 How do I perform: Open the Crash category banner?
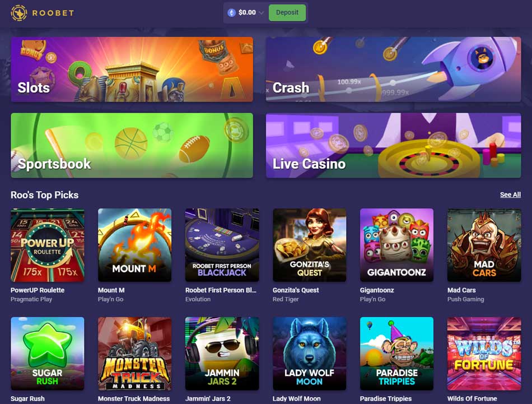pyautogui.click(x=393, y=69)
